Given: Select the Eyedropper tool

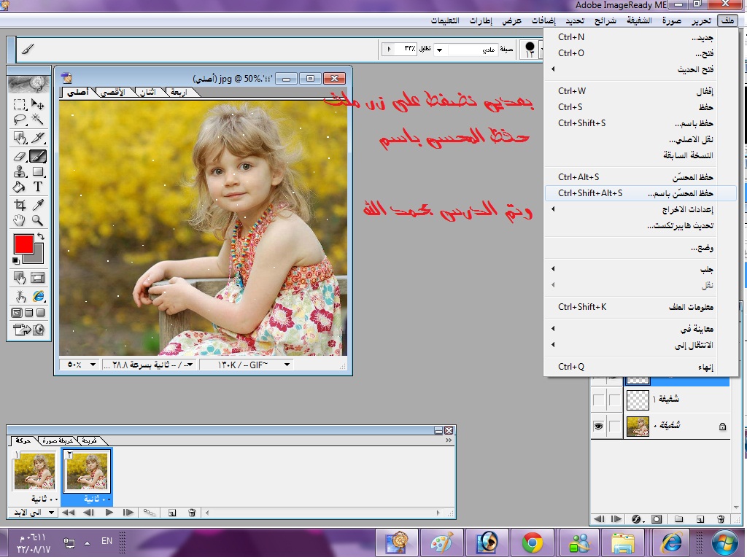Looking at the screenshot, I should pos(38,205).
